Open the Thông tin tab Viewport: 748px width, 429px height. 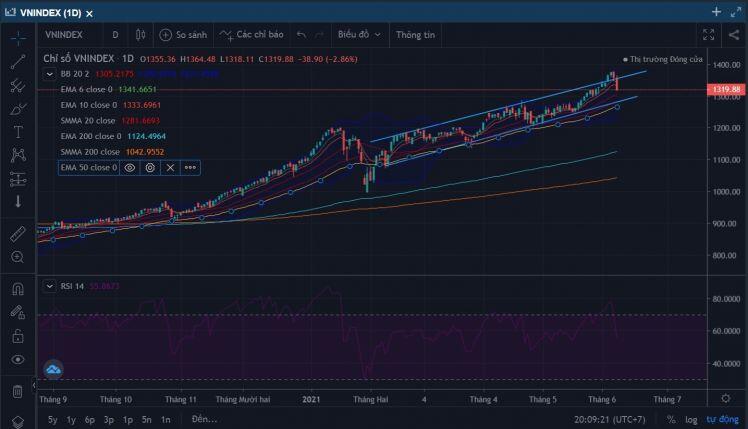(415, 35)
